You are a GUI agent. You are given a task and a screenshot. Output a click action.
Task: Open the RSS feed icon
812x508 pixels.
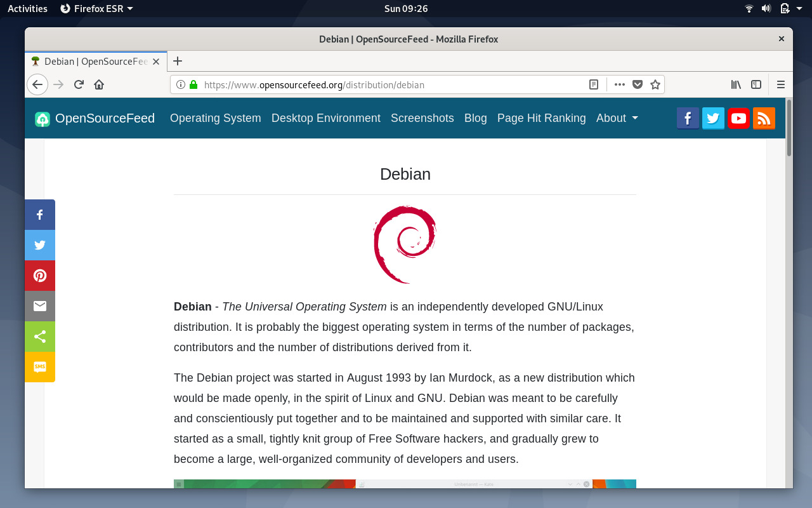pos(764,118)
